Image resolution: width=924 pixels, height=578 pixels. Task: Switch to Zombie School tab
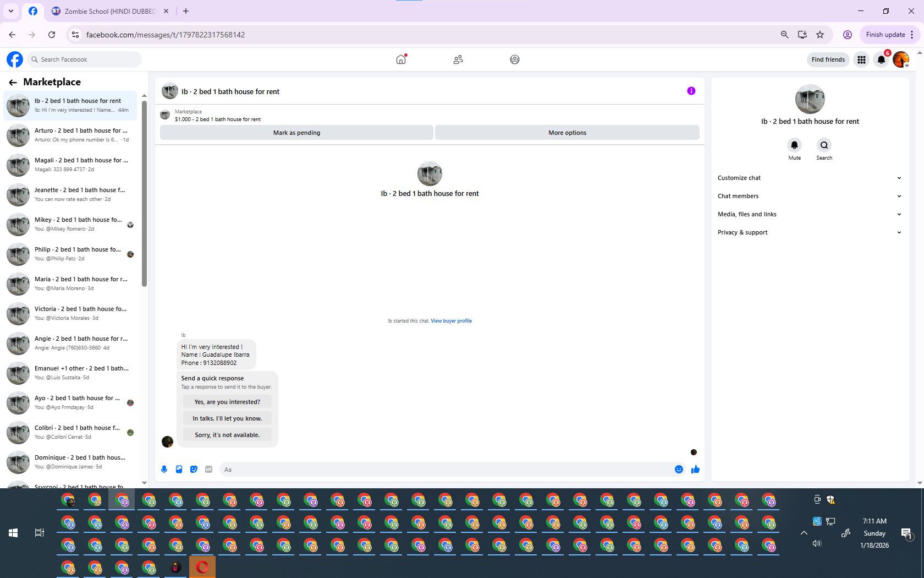[x=110, y=11]
